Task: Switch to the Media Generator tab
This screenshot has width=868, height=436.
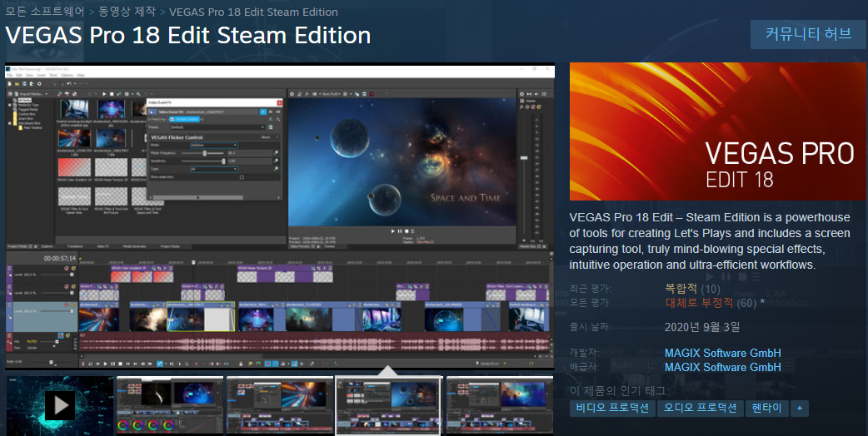Action: 134,246
